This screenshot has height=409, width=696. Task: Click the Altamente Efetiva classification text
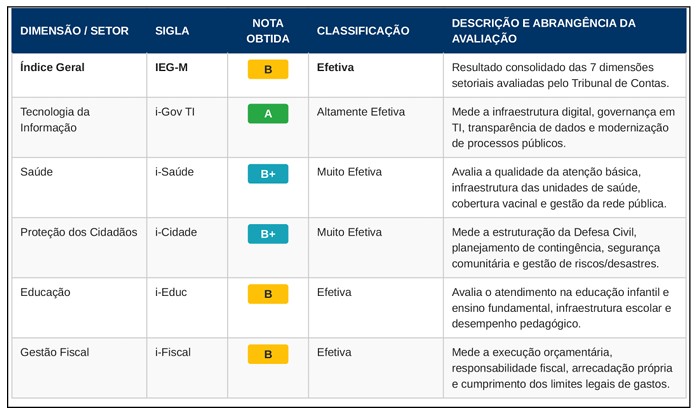point(360,112)
